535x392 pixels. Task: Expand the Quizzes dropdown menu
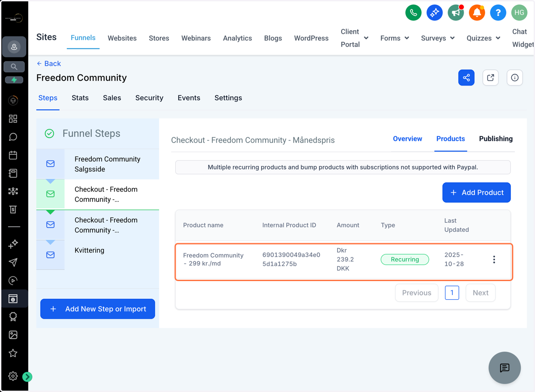483,38
